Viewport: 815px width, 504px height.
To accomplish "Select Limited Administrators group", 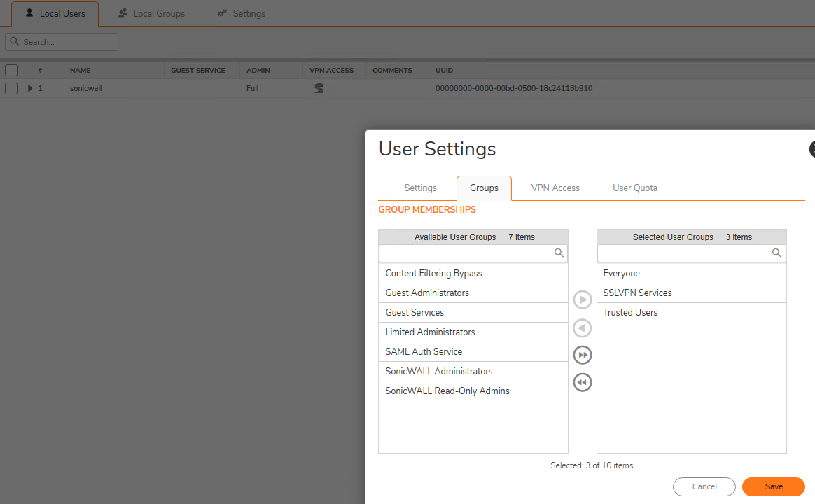I will coord(430,332).
